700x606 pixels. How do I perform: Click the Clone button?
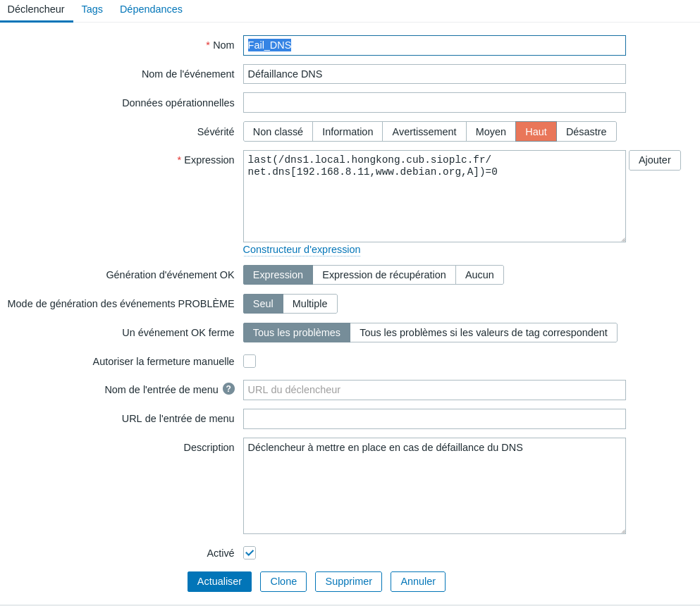pos(283,581)
